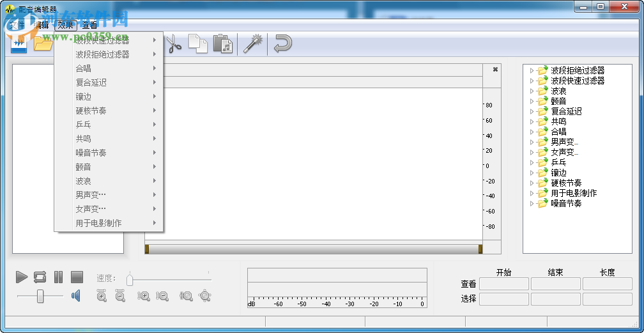Viewport: 644px width, 333px height.
Task: Open the 用于电影制作 submenu in the menu
Action: pos(109,223)
